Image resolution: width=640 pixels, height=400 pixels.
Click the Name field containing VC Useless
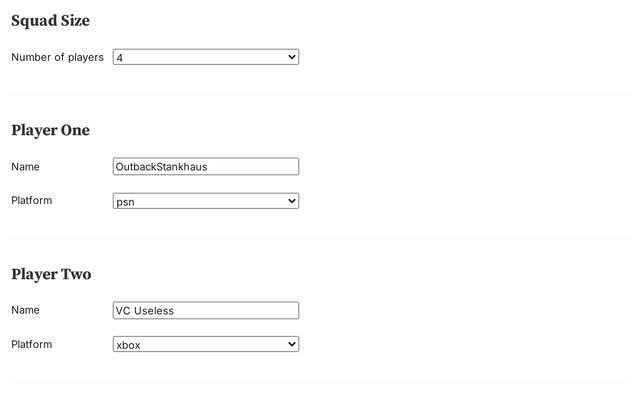(x=206, y=310)
